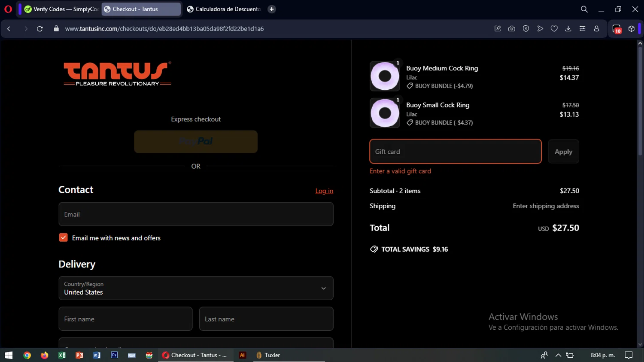The width and height of the screenshot is (644, 362).
Task: Open the Country/Region dropdown
Action: [x=196, y=288]
